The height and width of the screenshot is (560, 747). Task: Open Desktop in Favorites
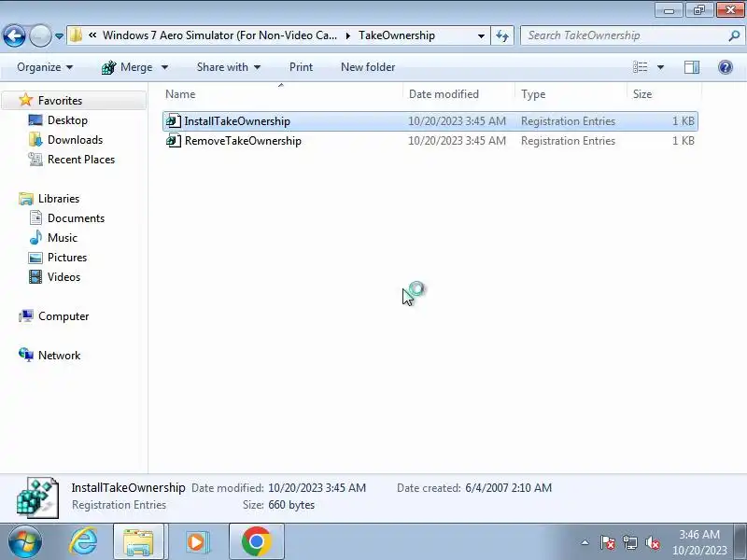point(67,120)
